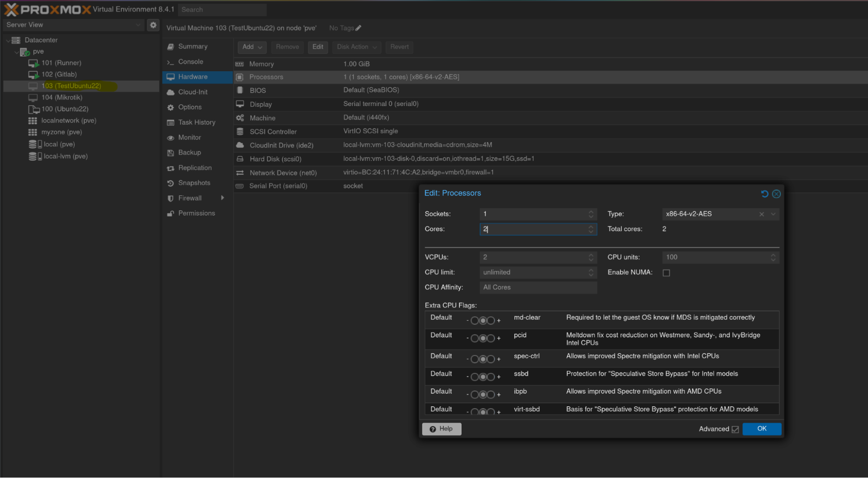Open the processor Type dropdown arrow
This screenshot has height=478, width=868.
[x=773, y=214]
